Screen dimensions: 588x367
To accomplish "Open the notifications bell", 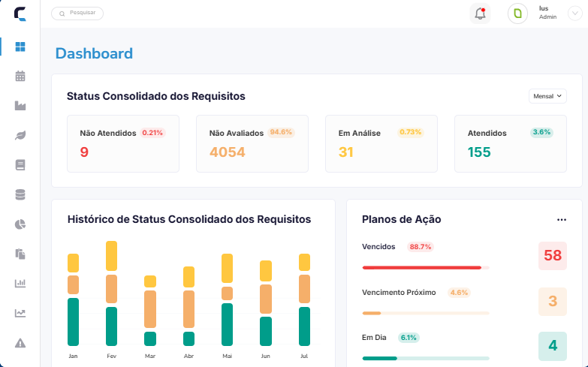I will (480, 14).
